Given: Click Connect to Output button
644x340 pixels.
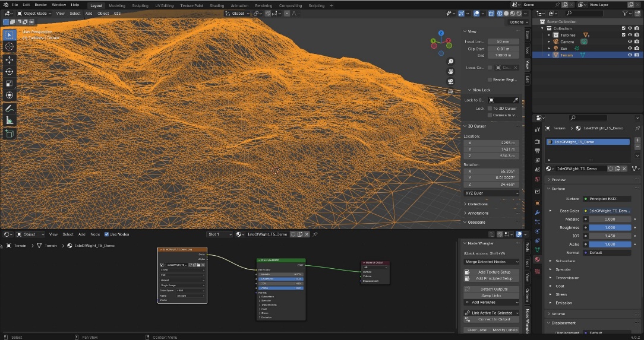Looking at the screenshot, I should click(491, 319).
